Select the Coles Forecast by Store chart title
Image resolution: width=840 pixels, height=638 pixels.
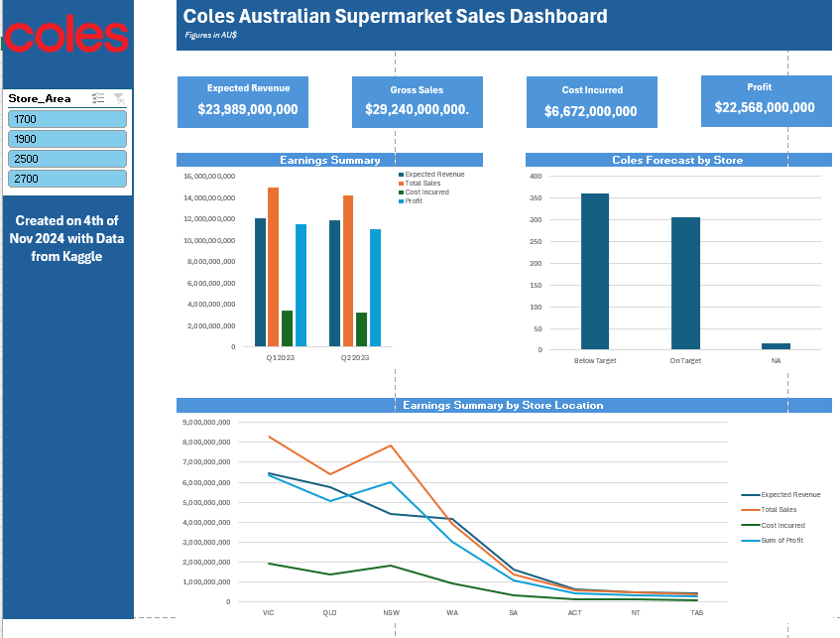click(x=677, y=160)
